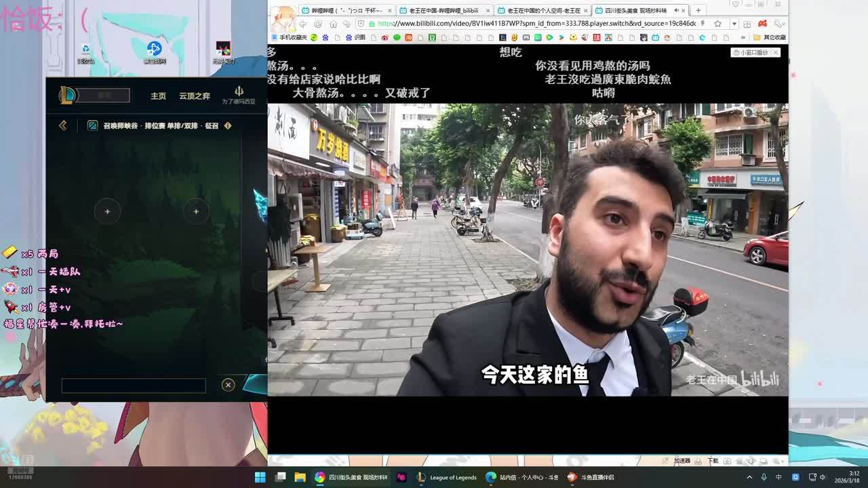The height and width of the screenshot is (488, 868).
Task: Close the 四川街头美食 browser tab
Action: (683, 10)
